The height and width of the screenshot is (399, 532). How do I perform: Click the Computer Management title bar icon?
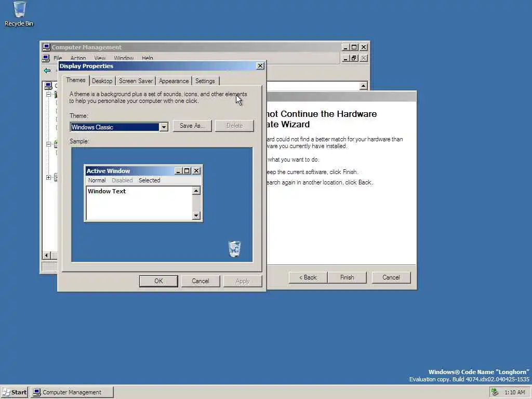(46, 47)
